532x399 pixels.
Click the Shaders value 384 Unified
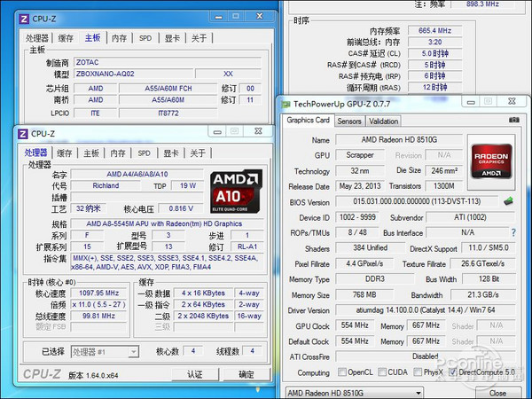click(x=370, y=247)
